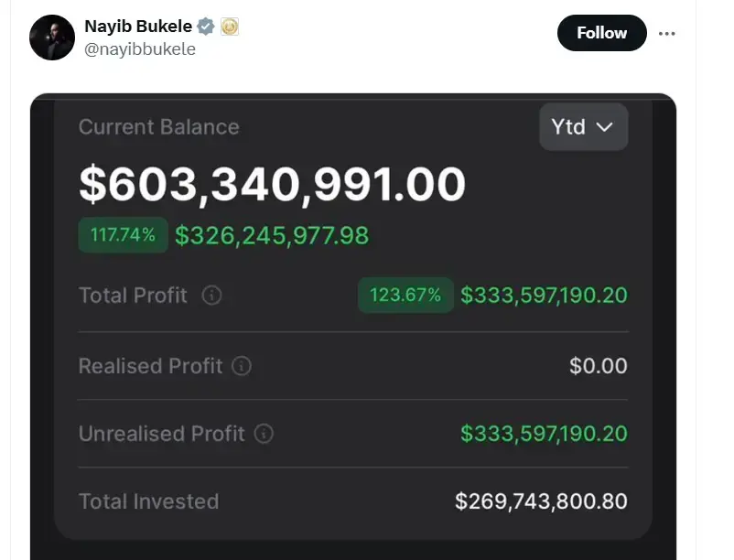Screen dimensions: 734x560
Task: Click the info icon next to Realised Profit
Action: tap(242, 366)
